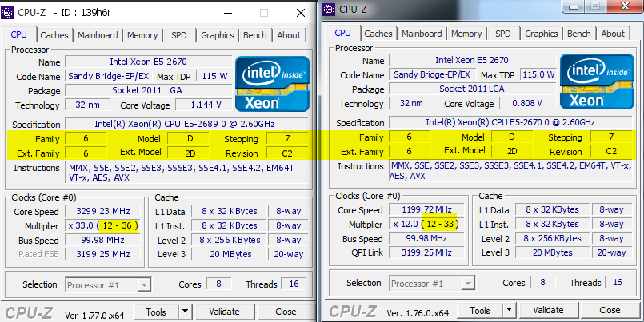This screenshot has width=644, height=322.
Task: Click Tools button in left window
Action: point(156,312)
